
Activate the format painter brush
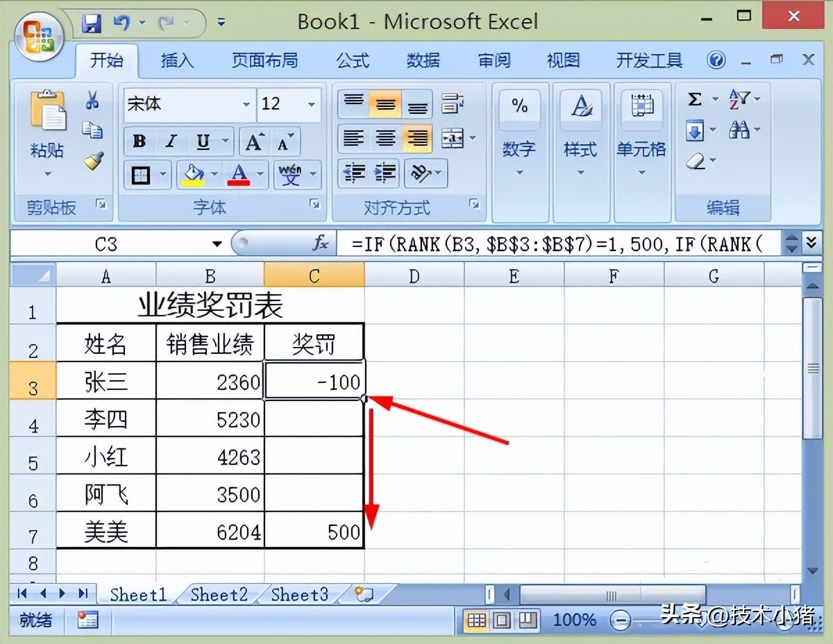(92, 160)
